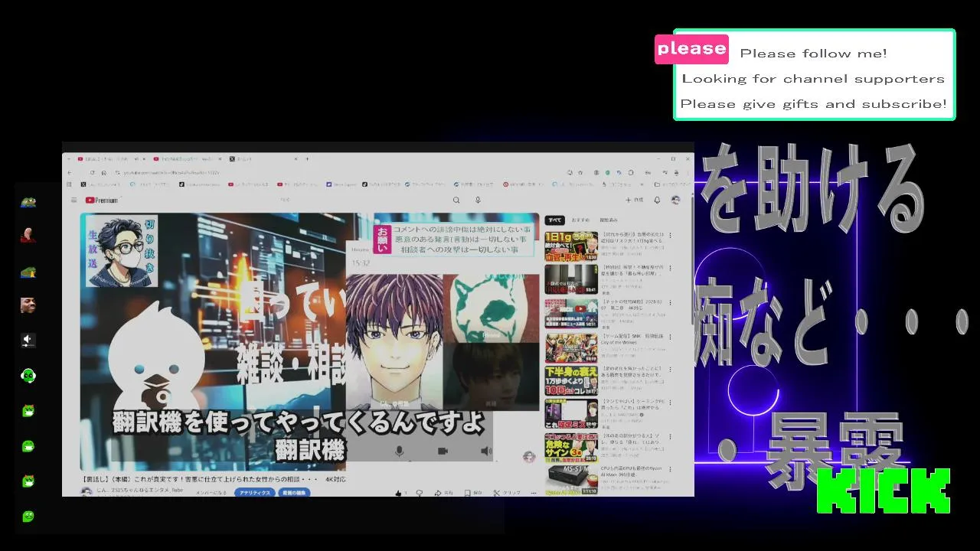Click the クリップ clip button

(x=507, y=493)
